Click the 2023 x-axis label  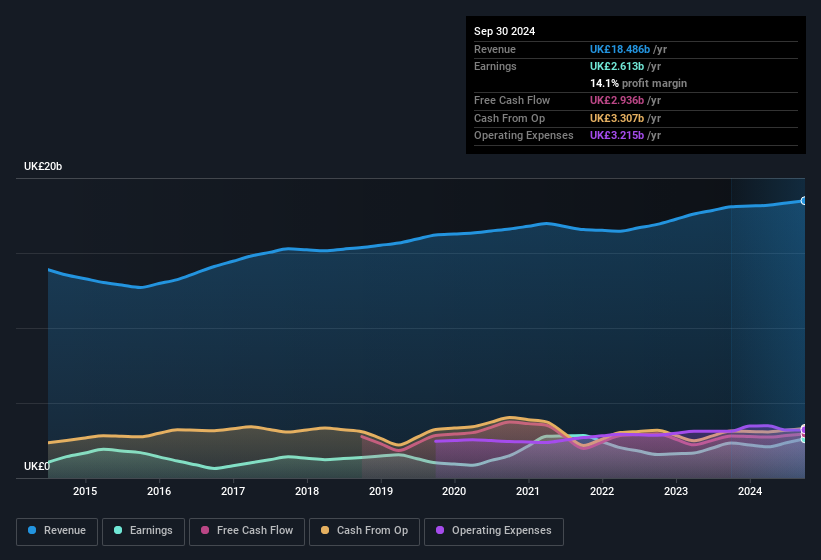tap(675, 491)
